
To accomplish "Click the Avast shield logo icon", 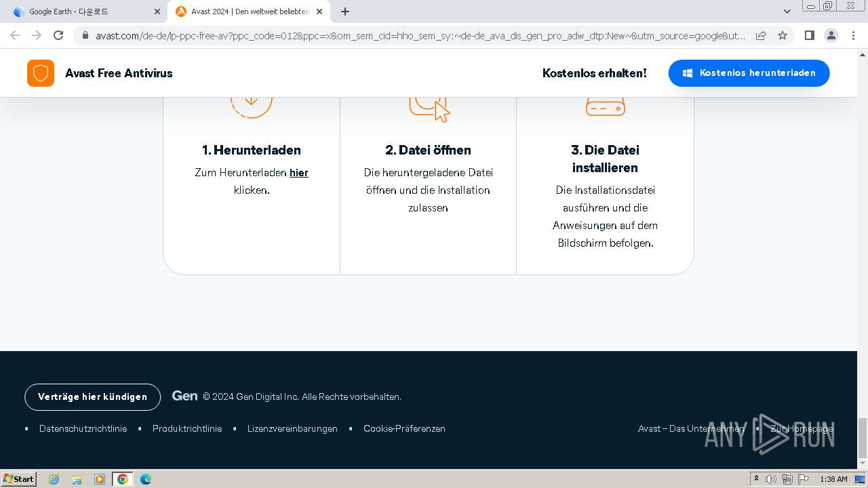I will pos(41,73).
